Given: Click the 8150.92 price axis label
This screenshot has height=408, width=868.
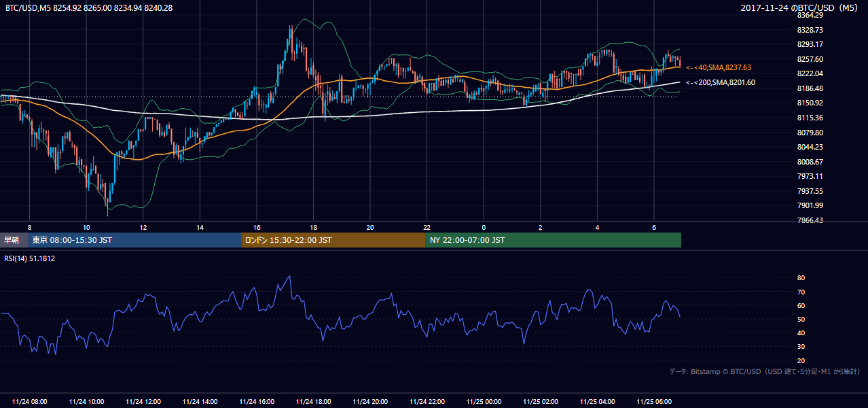Looking at the screenshot, I should tap(810, 103).
